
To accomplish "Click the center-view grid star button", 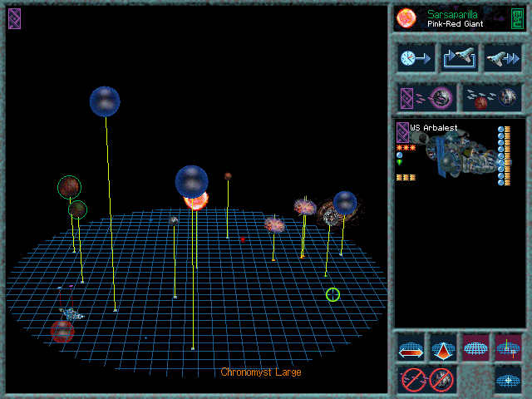I will (x=508, y=380).
